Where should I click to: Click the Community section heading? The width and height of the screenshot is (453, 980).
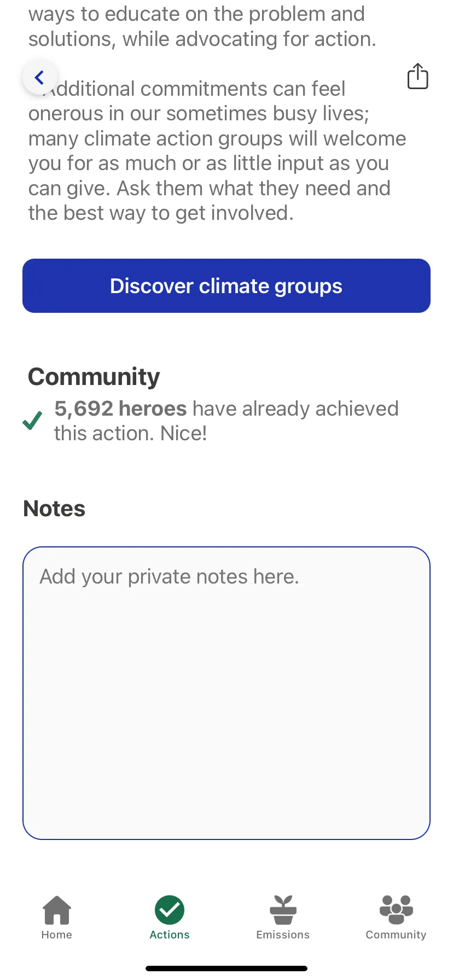point(94,377)
